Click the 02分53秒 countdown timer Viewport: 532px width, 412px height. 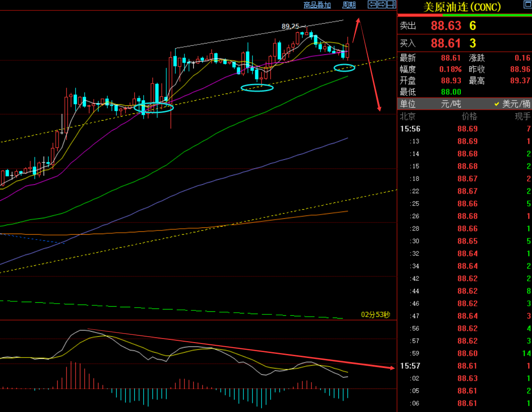(x=376, y=314)
